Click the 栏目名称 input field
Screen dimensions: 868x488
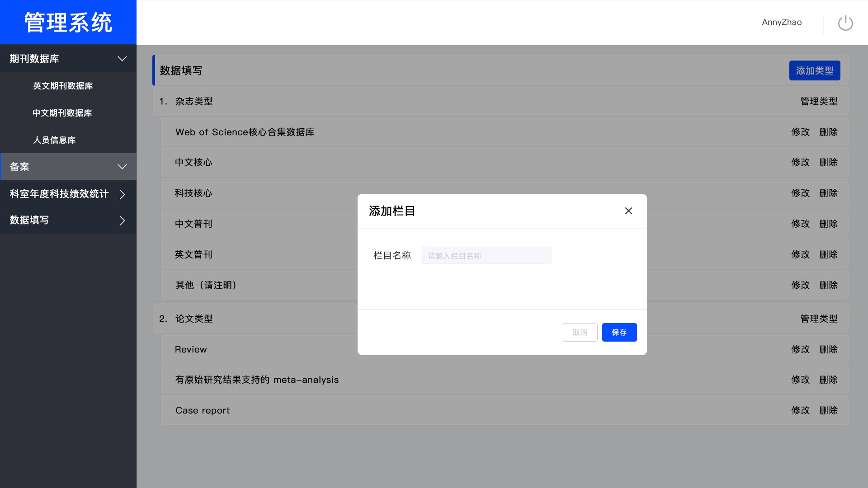click(x=486, y=256)
